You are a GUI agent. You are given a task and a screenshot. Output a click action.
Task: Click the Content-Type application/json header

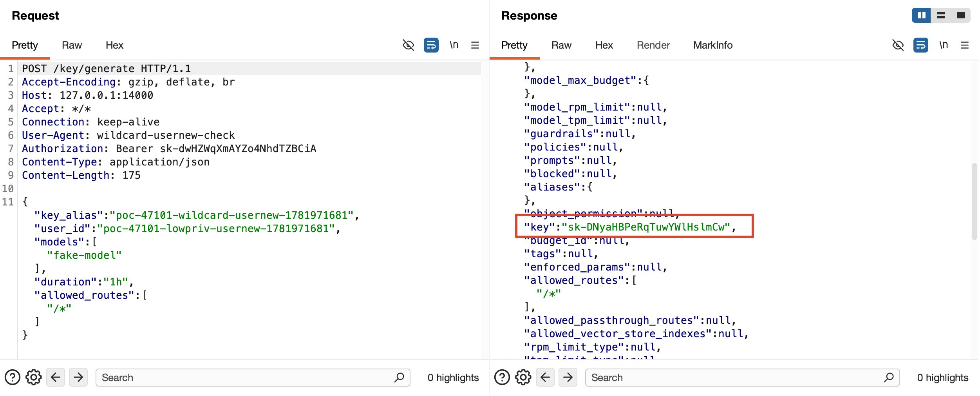coord(116,162)
